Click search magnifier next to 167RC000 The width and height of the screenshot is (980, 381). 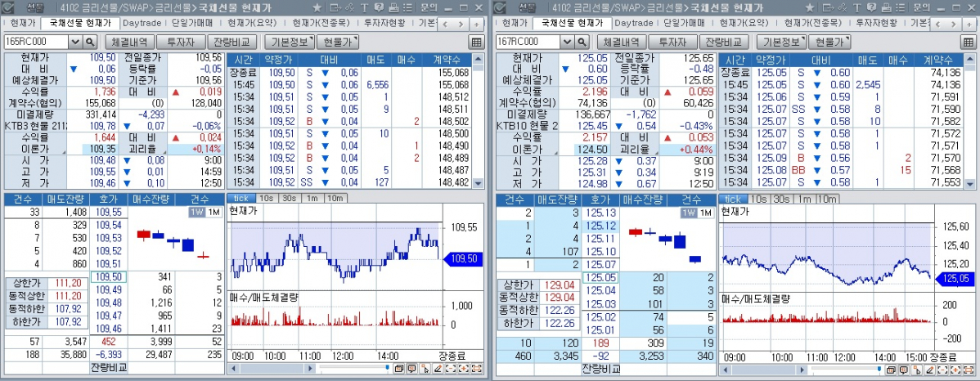(582, 42)
